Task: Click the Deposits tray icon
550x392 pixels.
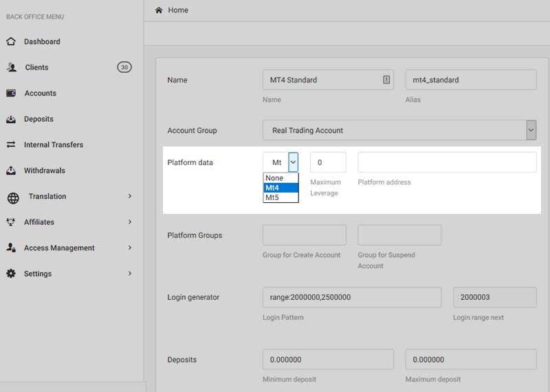Action: (x=11, y=119)
